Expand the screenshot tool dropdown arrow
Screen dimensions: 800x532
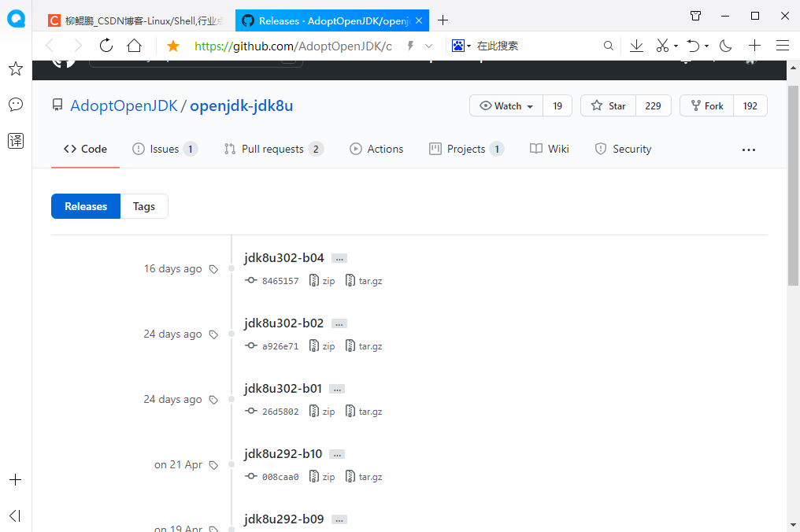(x=676, y=46)
